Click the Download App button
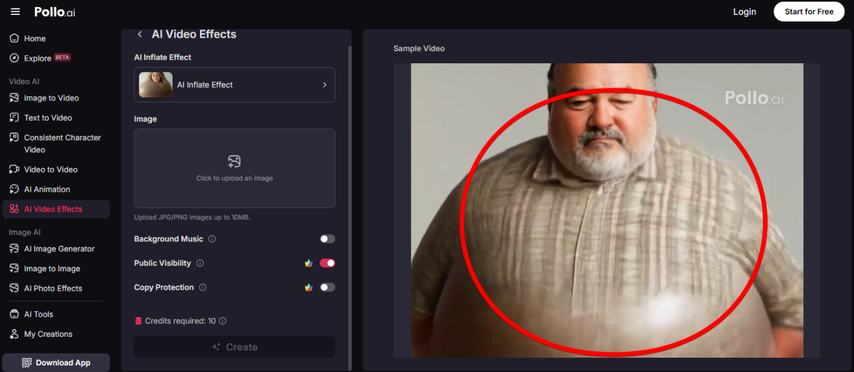Viewport: 854px width, 372px height. tap(56, 363)
